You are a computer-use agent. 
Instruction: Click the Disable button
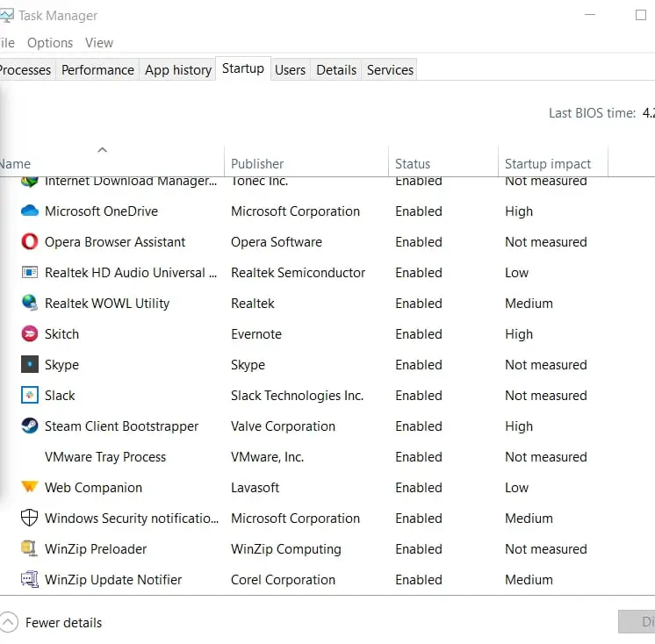pyautogui.click(x=637, y=621)
